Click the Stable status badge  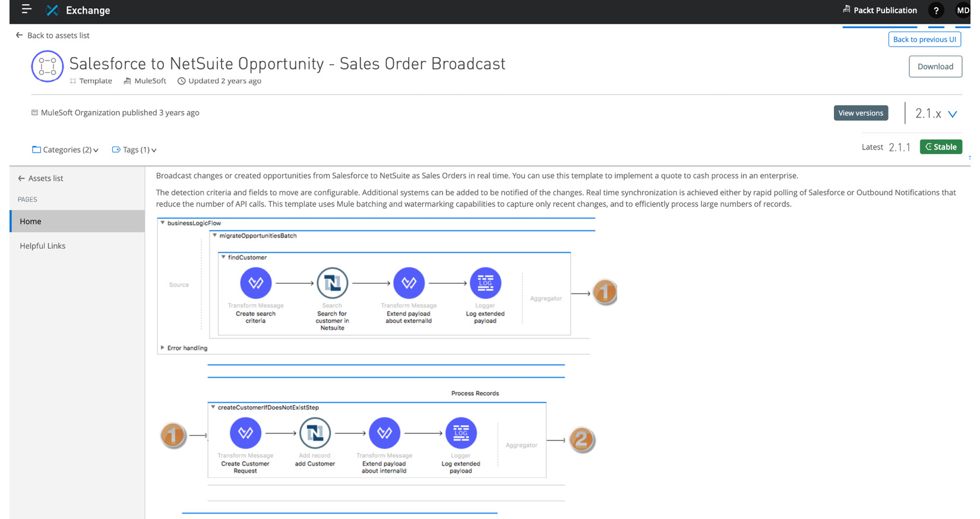click(x=941, y=147)
